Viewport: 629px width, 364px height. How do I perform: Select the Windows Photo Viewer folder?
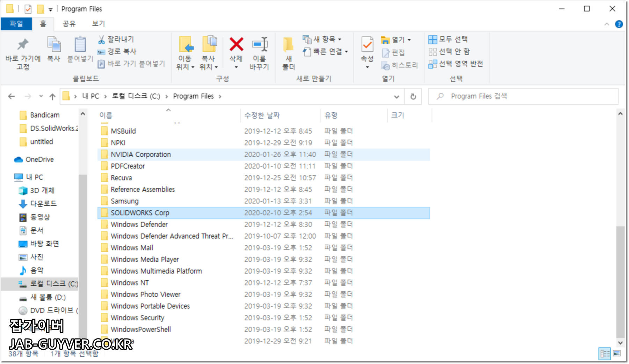[263, 295]
